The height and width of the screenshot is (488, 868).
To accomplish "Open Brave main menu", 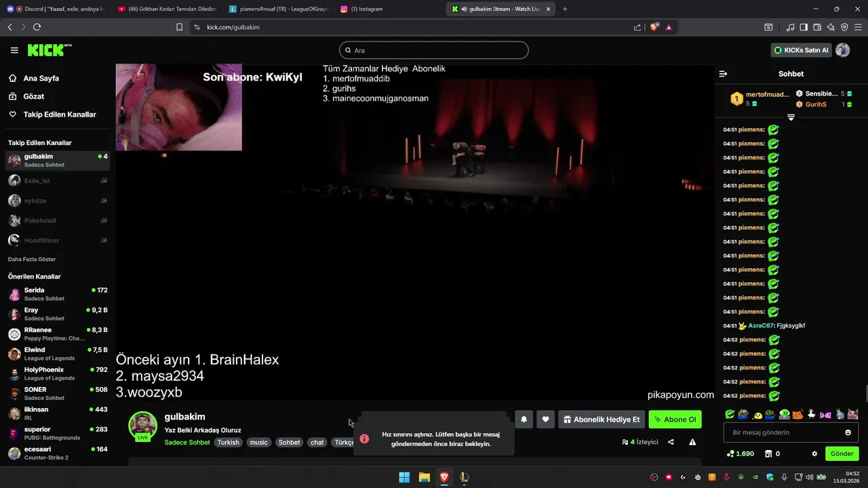I will pos(859,27).
